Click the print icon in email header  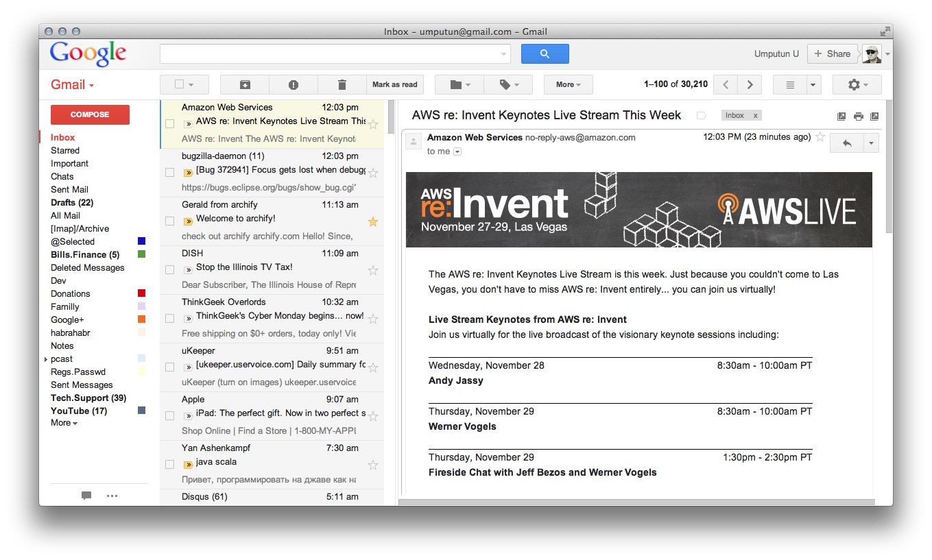point(858,117)
